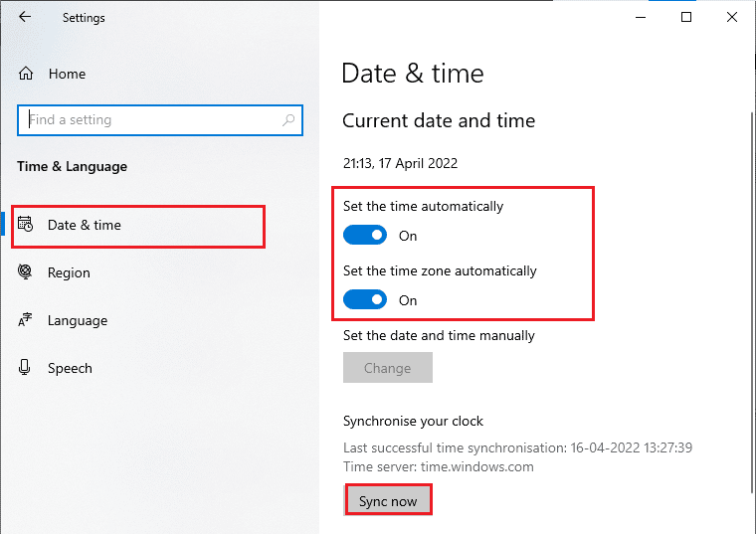Open the Speech settings page
The height and width of the screenshot is (534, 756).
[x=70, y=368]
